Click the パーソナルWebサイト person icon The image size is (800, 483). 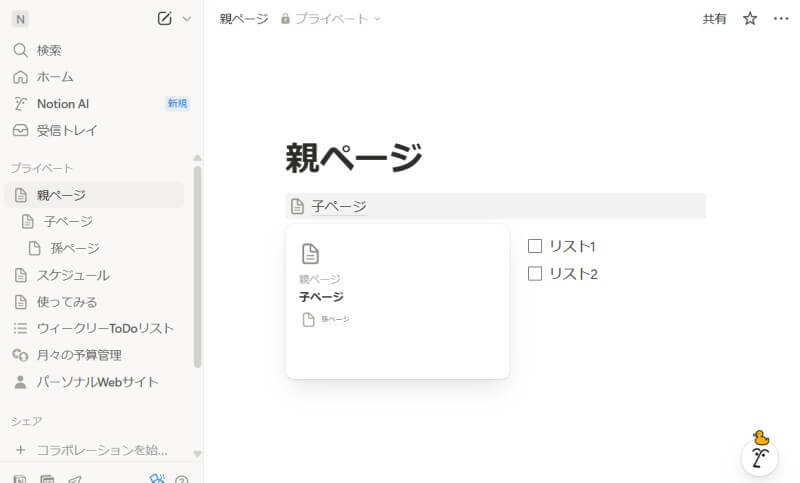tap(20, 382)
